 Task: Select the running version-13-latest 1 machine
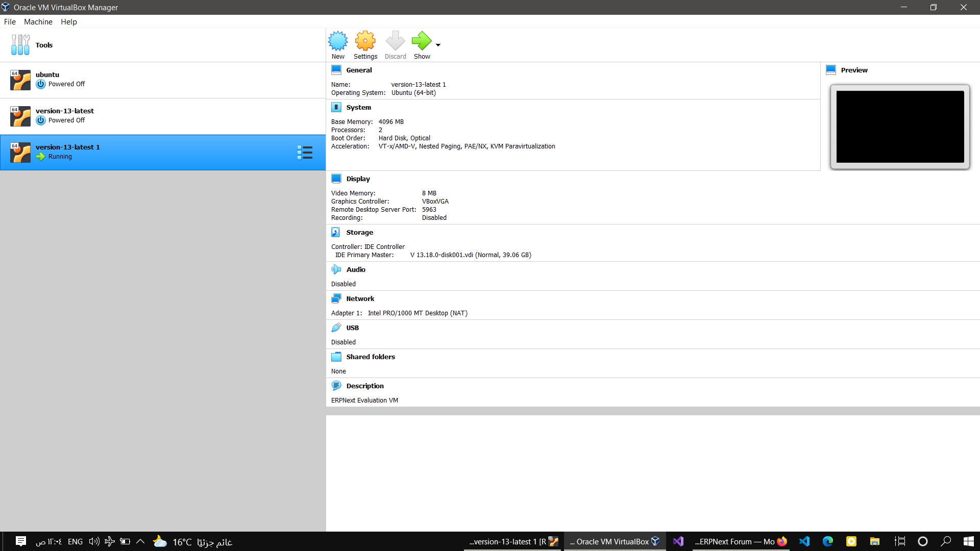pyautogui.click(x=163, y=153)
